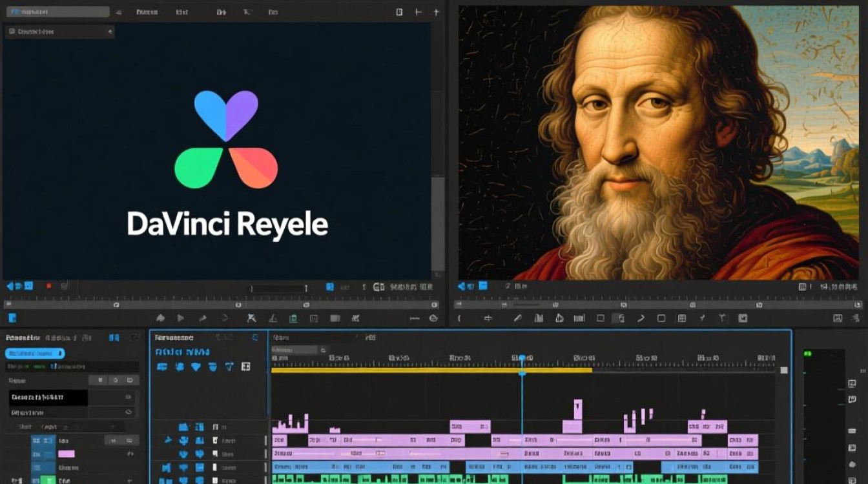Click the page icon above the logo viewer
Screen dimensions: 868x484
(x=399, y=12)
